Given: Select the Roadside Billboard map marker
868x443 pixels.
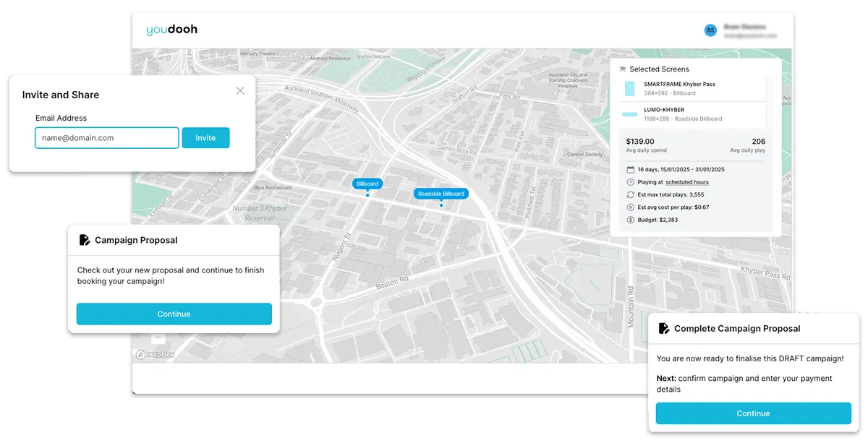Looking at the screenshot, I should [441, 194].
